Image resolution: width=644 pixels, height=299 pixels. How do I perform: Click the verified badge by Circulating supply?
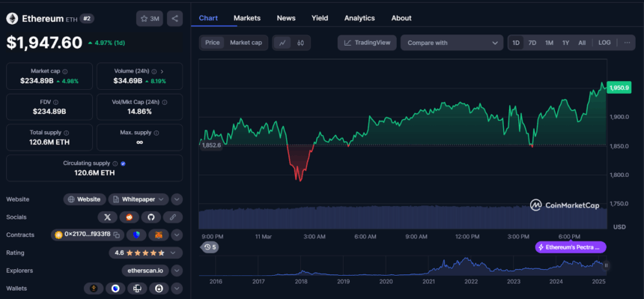pyautogui.click(x=124, y=163)
